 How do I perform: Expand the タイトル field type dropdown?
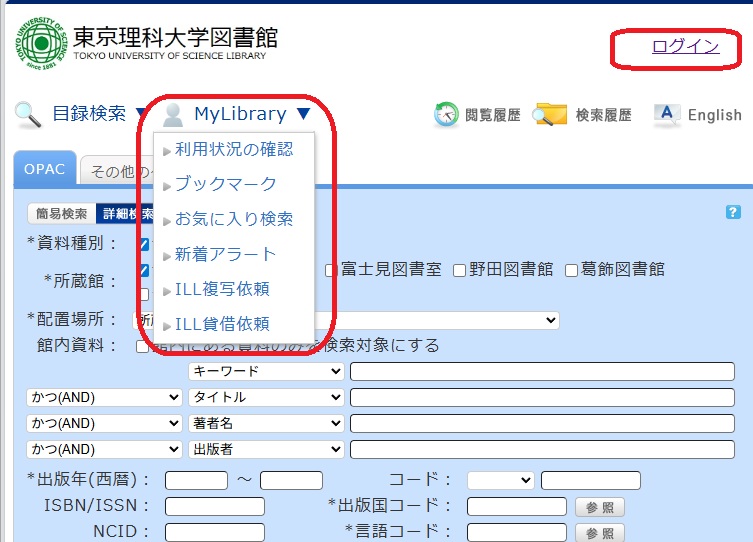266,397
